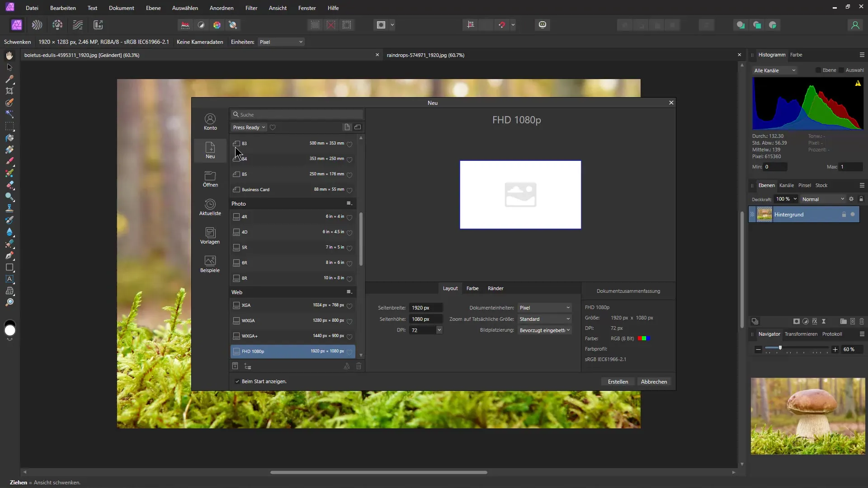Open the Ebene menu
Image resolution: width=868 pixels, height=488 pixels.
click(x=153, y=8)
